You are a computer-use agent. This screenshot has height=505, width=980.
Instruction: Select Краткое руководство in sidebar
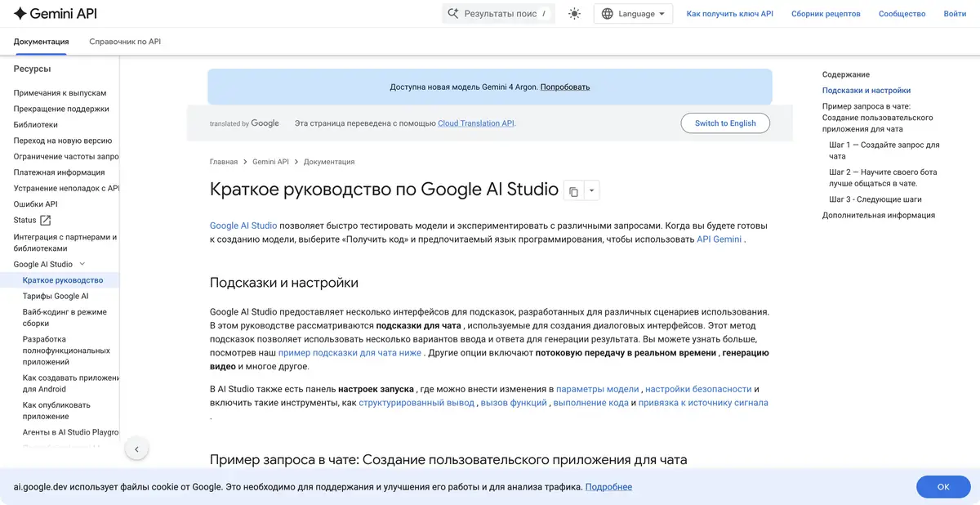pyautogui.click(x=63, y=280)
